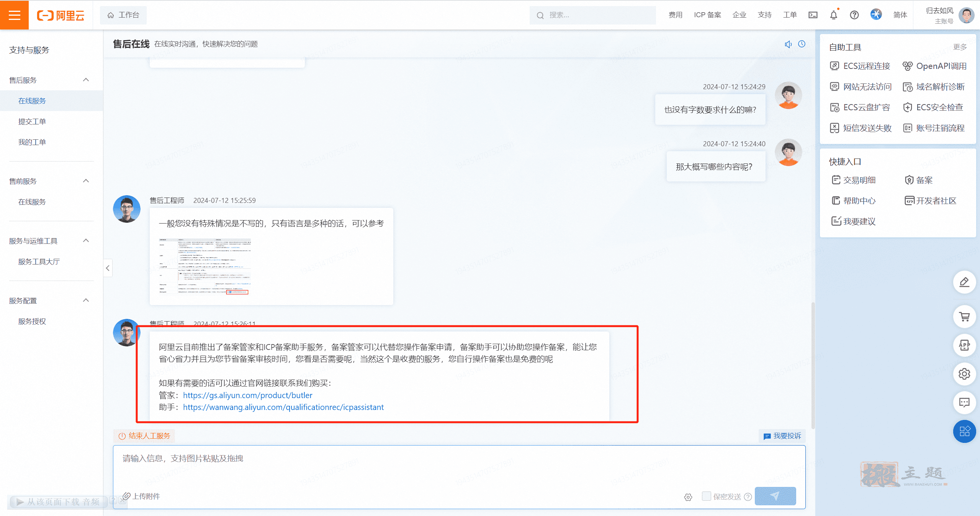This screenshot has height=516, width=980.
Task: Click the floating API icon
Action: [964, 345]
